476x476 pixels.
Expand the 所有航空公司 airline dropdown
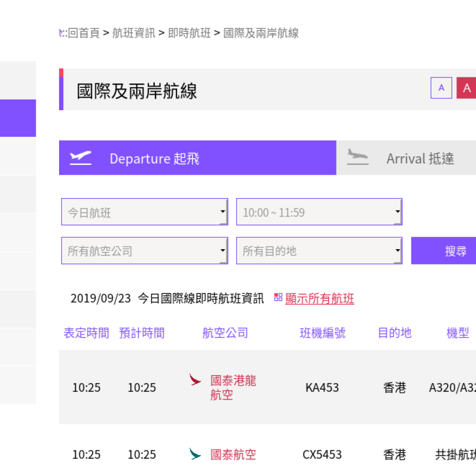(x=144, y=251)
